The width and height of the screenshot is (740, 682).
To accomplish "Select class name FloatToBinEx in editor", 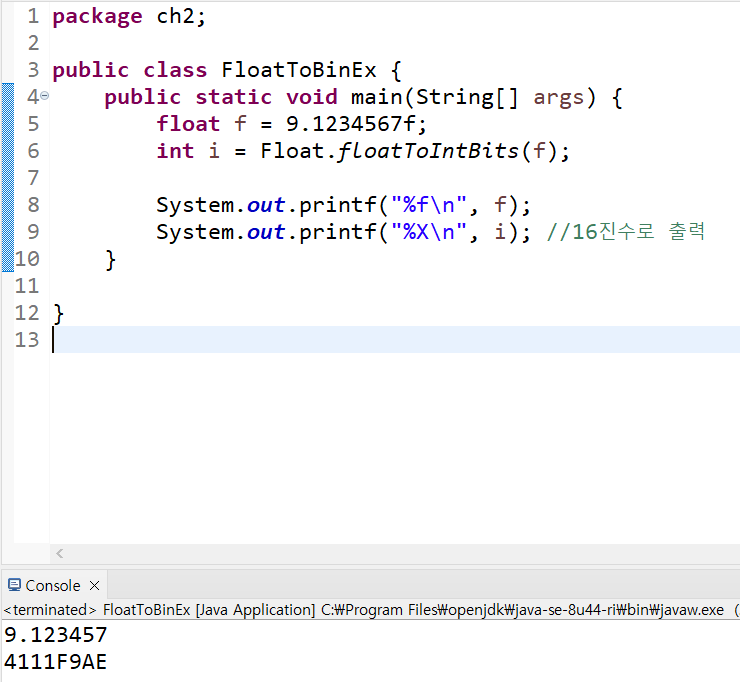I will 299,70.
